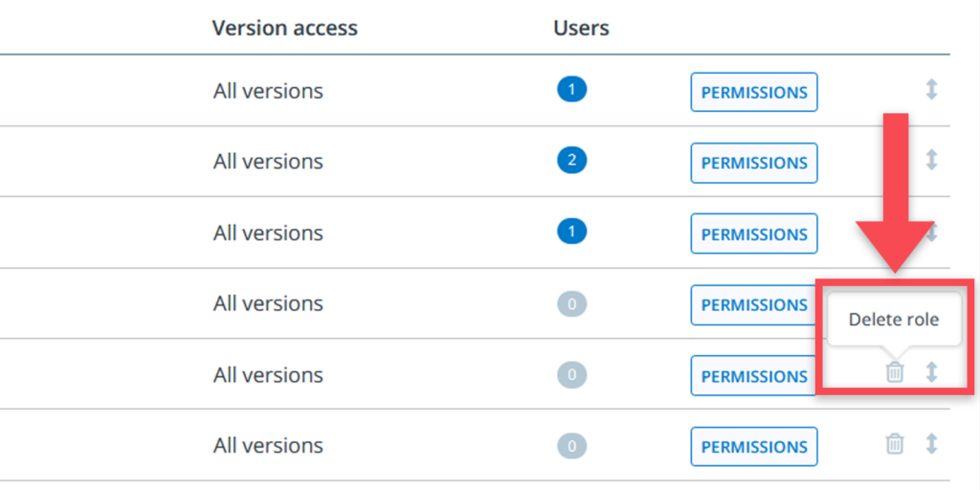The height and width of the screenshot is (490, 980).
Task: Click the third row's user count badge
Action: coord(571,232)
